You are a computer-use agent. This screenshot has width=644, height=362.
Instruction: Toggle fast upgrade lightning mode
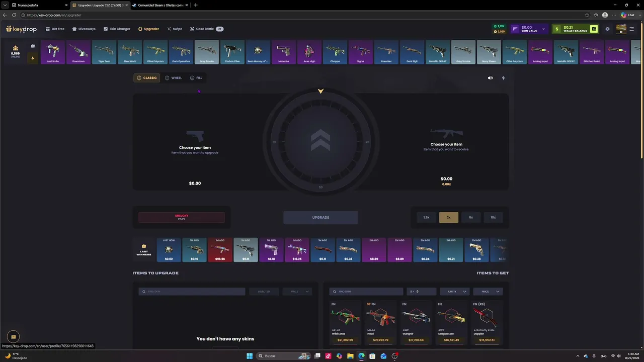click(x=503, y=78)
